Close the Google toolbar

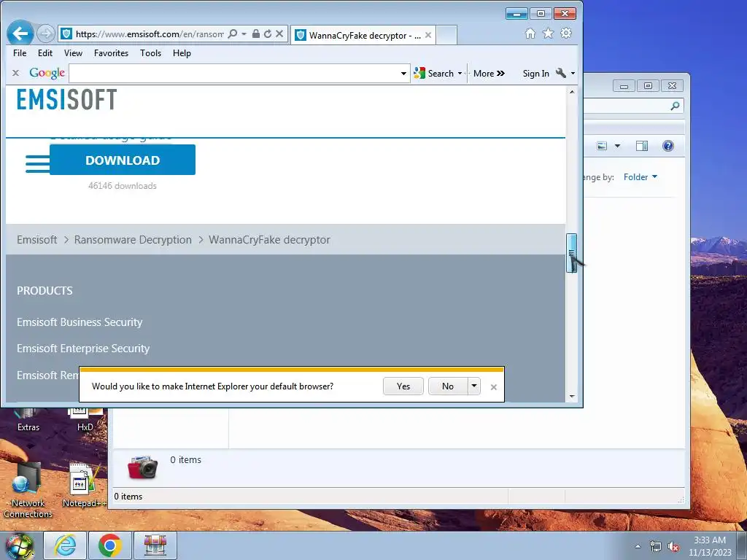pos(16,74)
